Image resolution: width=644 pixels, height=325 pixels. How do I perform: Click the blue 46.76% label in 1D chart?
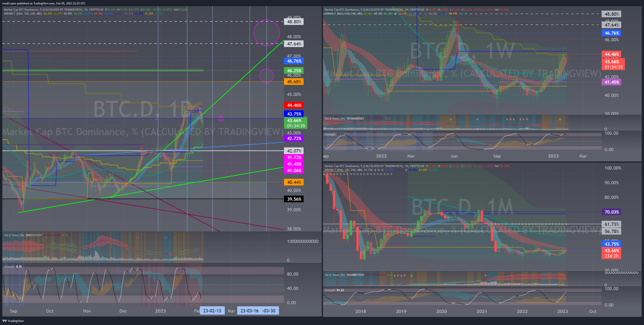(294, 61)
